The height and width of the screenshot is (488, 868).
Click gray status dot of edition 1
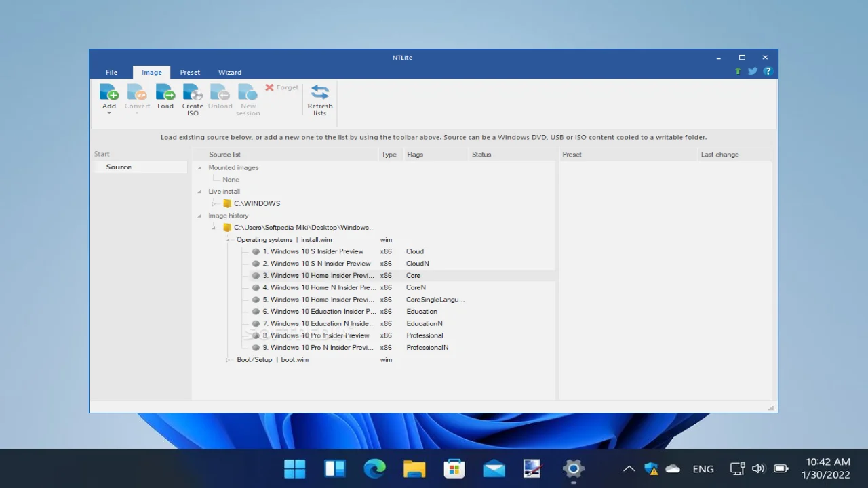point(256,251)
